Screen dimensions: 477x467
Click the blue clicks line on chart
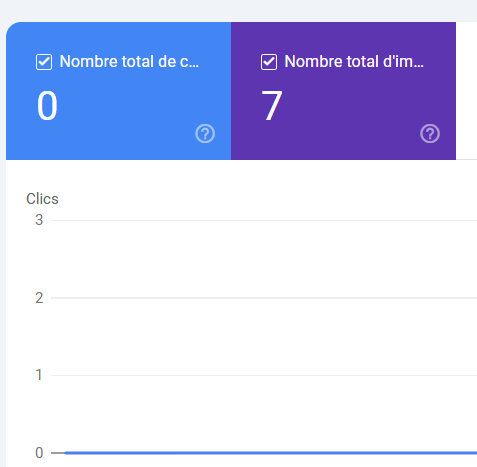pyautogui.click(x=271, y=453)
